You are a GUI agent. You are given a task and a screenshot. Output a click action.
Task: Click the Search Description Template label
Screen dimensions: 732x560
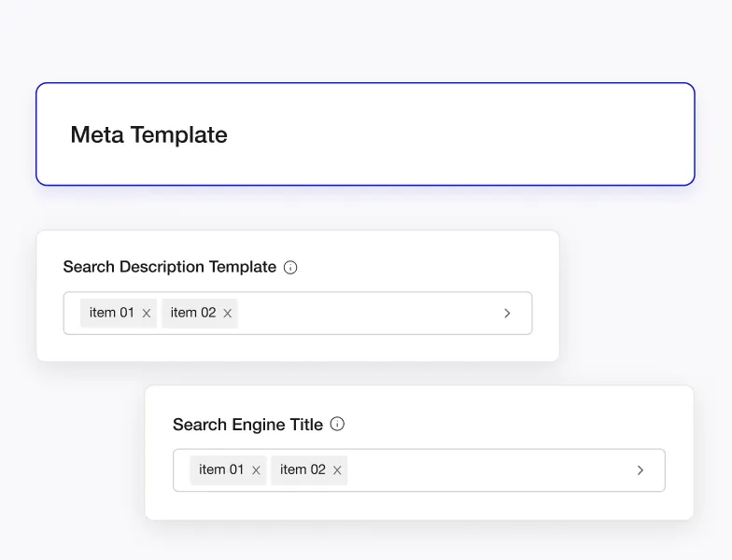(170, 267)
